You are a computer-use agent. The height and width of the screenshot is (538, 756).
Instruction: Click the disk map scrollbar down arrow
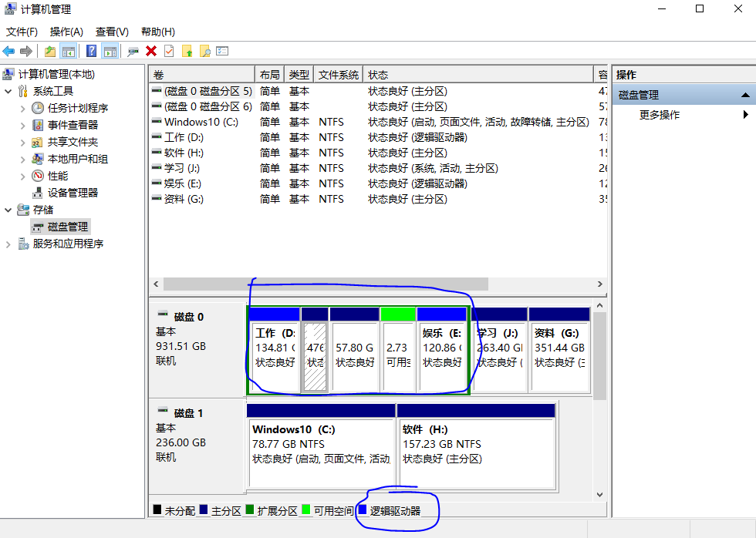click(600, 494)
